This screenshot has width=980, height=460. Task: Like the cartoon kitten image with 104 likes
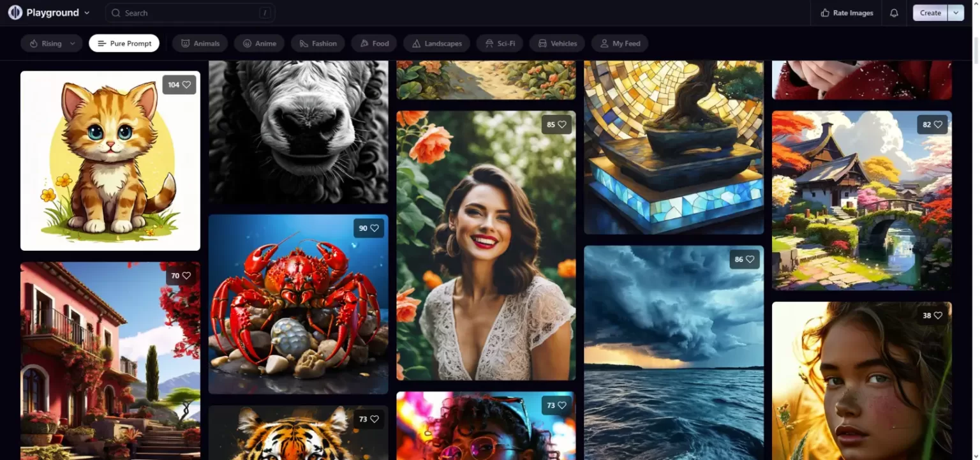tap(179, 85)
